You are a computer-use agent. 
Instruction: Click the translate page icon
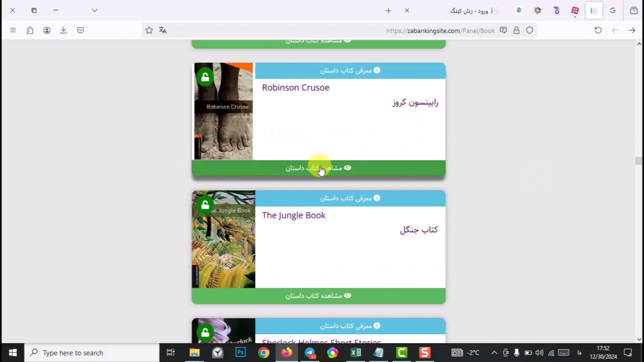(163, 31)
